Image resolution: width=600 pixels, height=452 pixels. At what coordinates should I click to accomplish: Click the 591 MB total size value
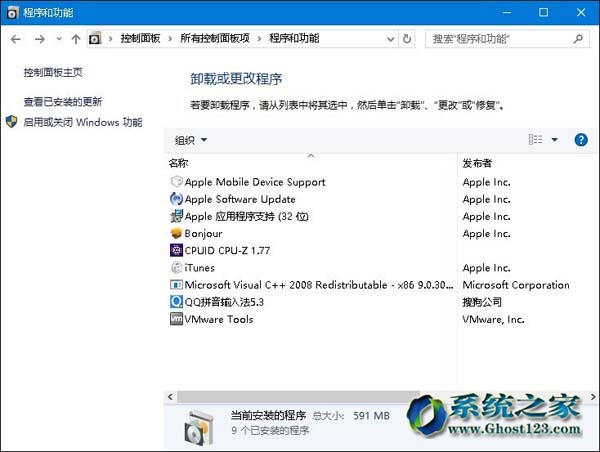[371, 415]
